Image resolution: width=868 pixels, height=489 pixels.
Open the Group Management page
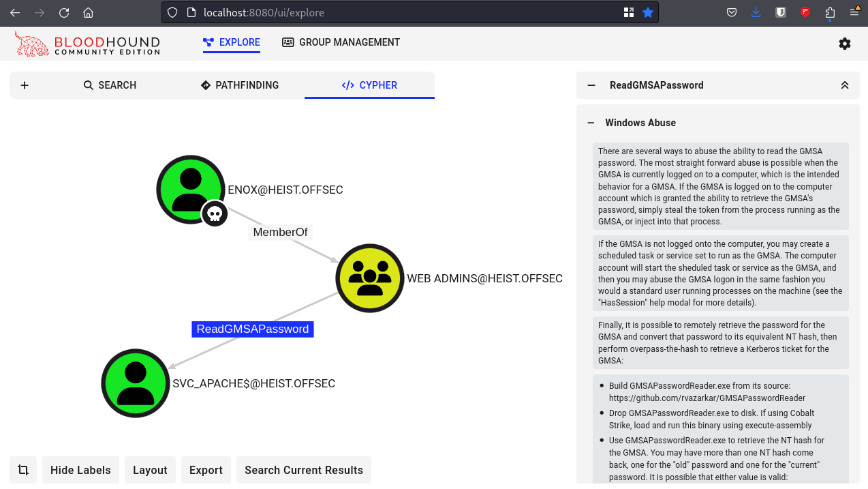click(341, 42)
